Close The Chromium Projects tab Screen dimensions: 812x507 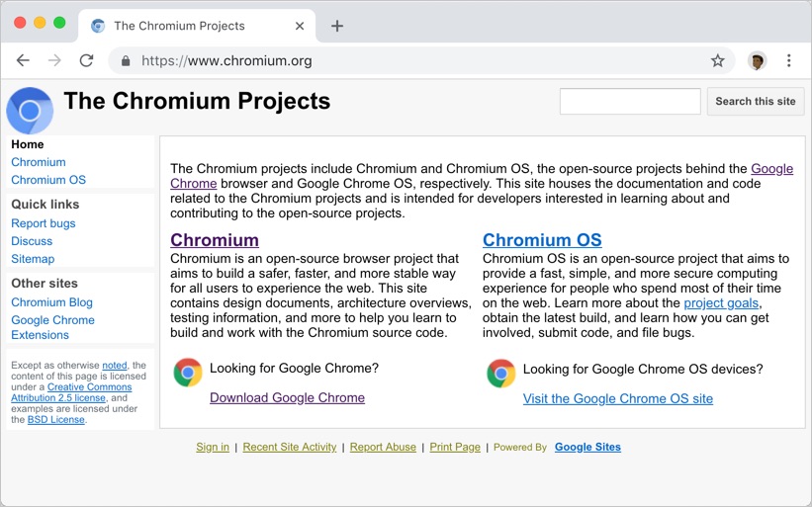[x=300, y=26]
